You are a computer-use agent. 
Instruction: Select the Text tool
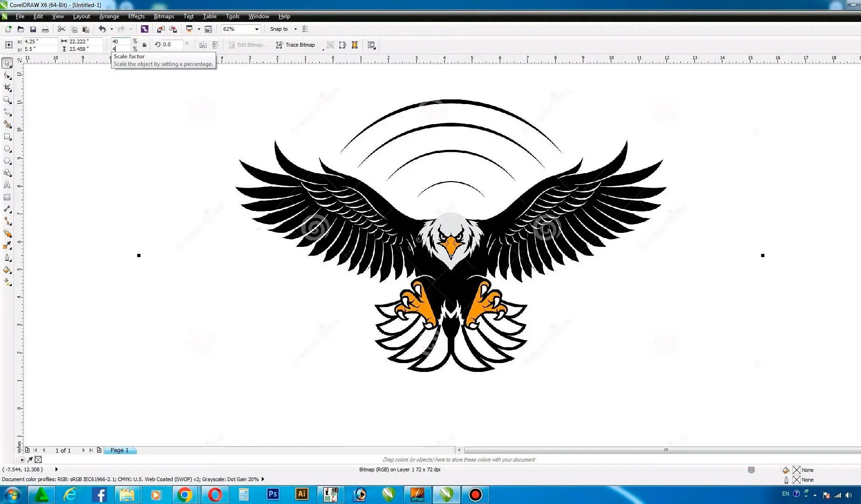click(x=7, y=185)
